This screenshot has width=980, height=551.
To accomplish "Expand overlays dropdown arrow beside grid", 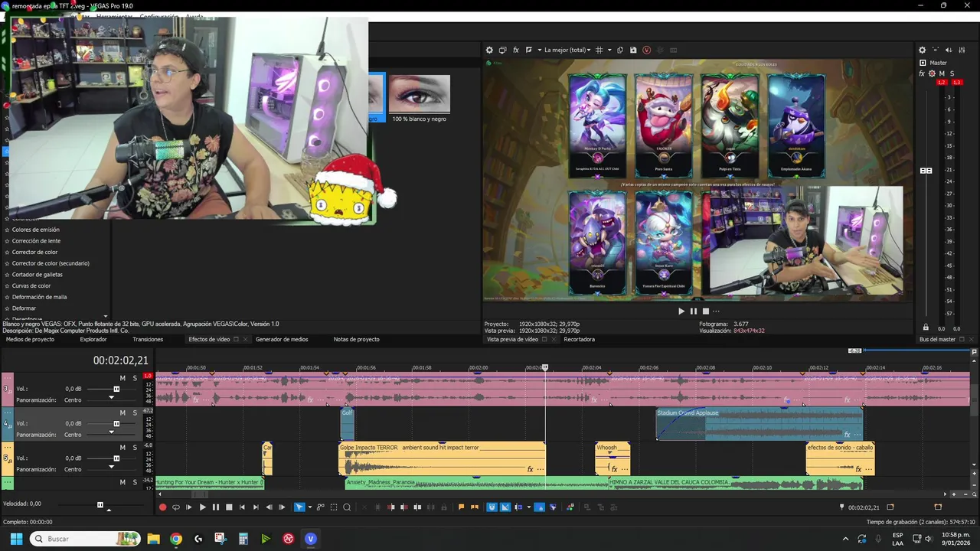I will click(609, 50).
